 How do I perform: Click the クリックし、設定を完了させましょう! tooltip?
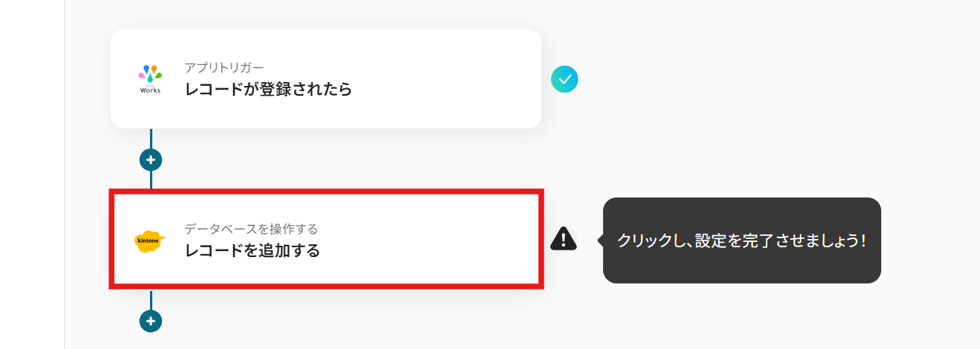point(742,240)
